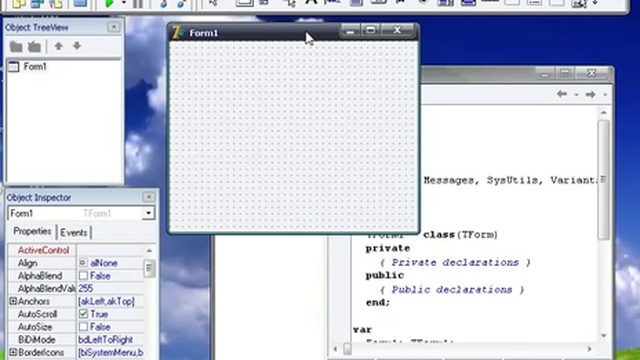Click the '{ Public declarations }' comment
Viewport: 640px width, 360px height.
pyautogui.click(x=452, y=289)
